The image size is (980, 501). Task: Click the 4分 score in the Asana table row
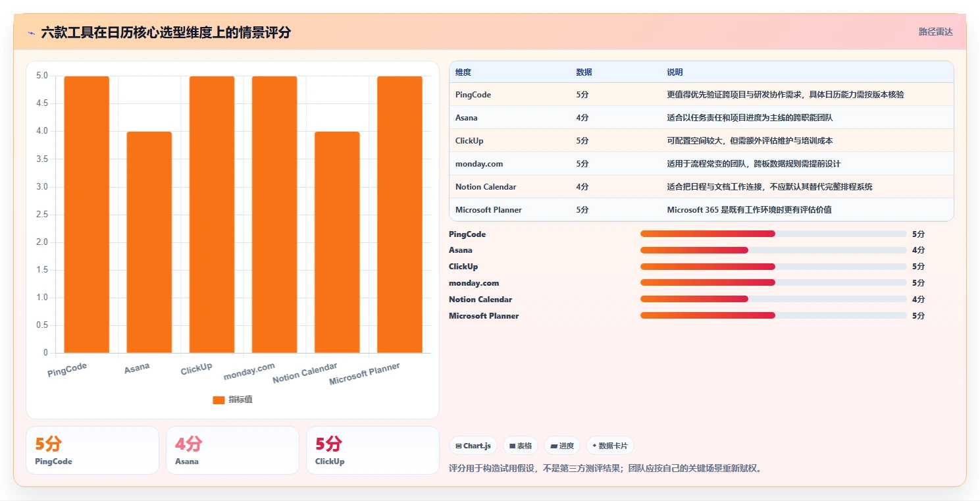pos(582,118)
